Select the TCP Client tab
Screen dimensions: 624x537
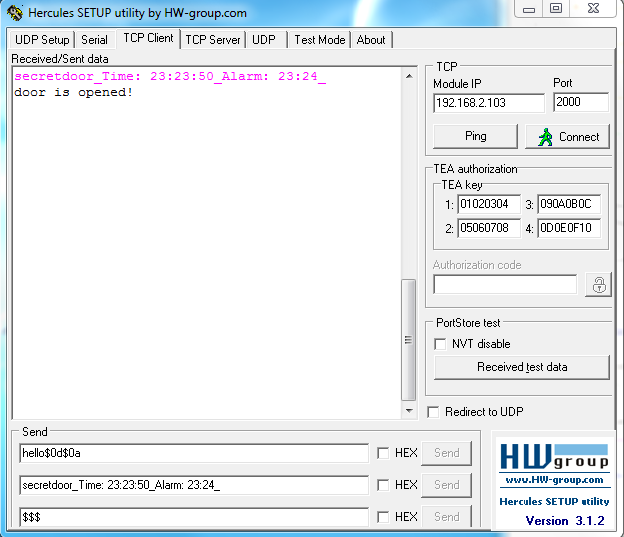click(x=148, y=38)
